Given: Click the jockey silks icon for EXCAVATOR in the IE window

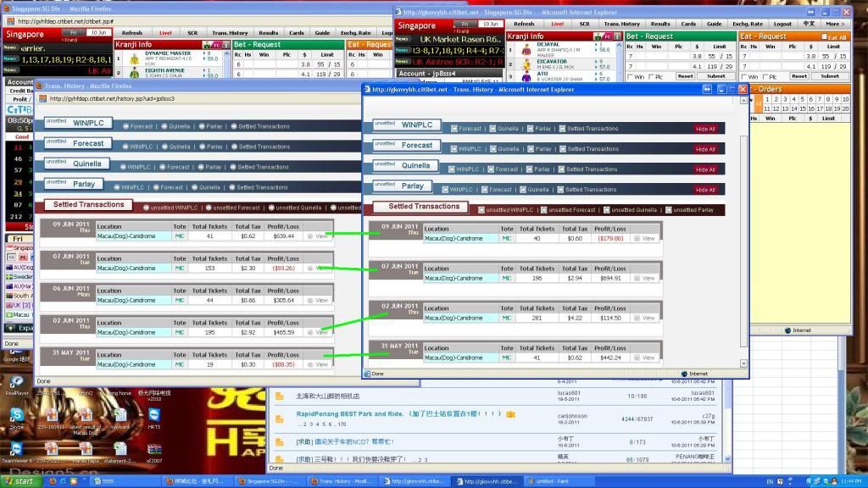Looking at the screenshot, I should [x=526, y=65].
